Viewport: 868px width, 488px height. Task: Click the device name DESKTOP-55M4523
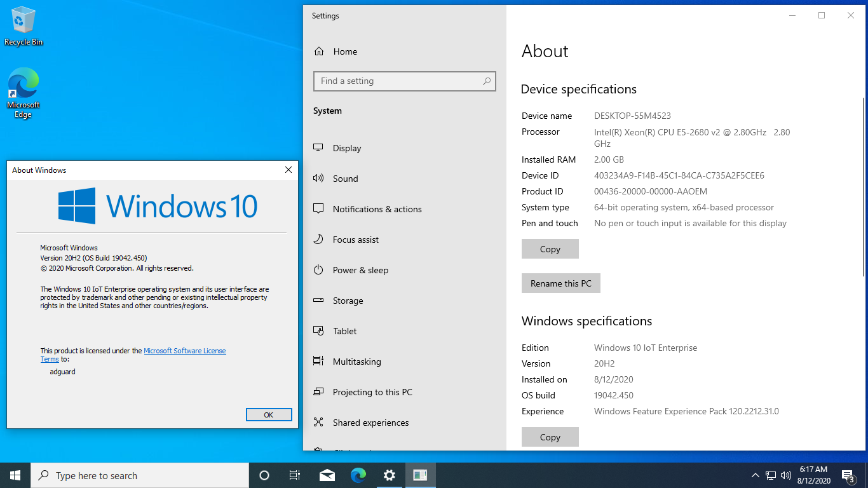pos(632,116)
